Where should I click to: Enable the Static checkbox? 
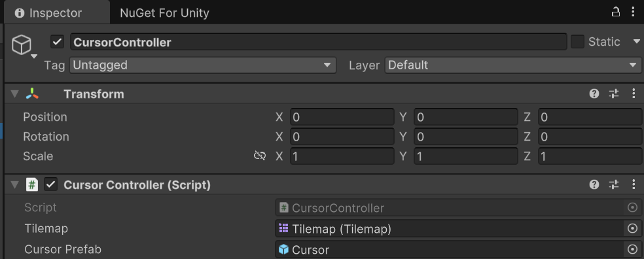[x=577, y=41]
